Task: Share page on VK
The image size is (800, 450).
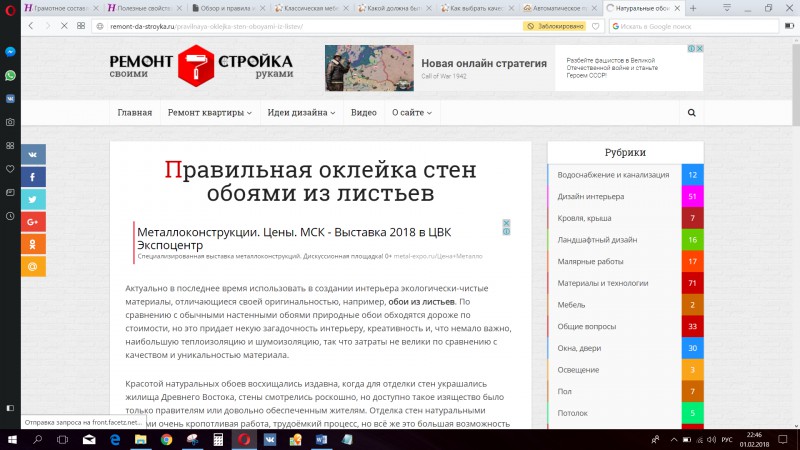Action: point(33,154)
